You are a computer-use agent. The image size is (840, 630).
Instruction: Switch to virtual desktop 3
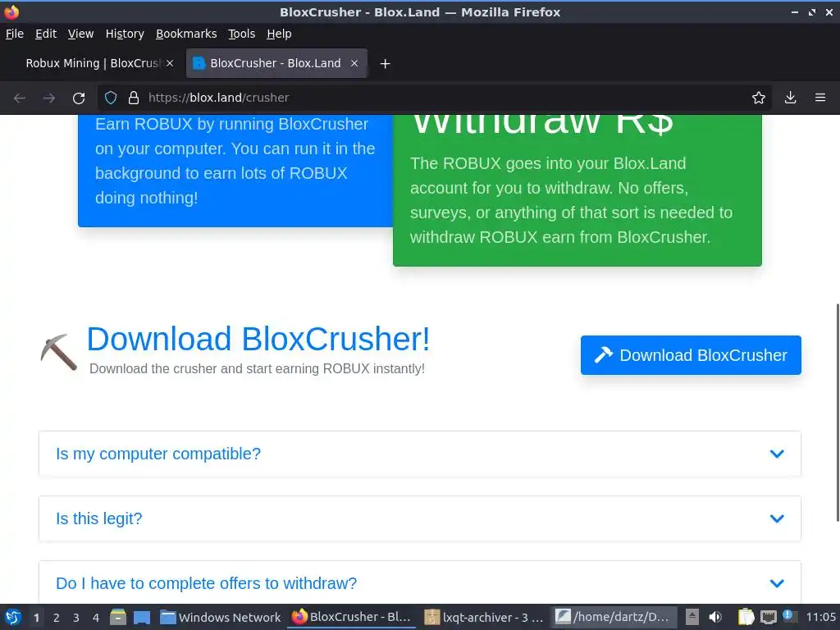[x=76, y=618]
